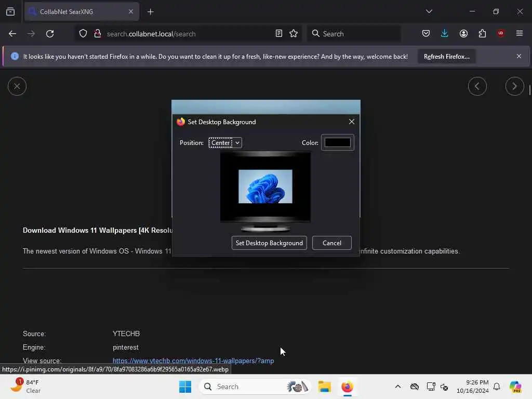The height and width of the screenshot is (399, 532).
Task: Open Firefox View icon at tab strip start
Action: click(x=10, y=11)
